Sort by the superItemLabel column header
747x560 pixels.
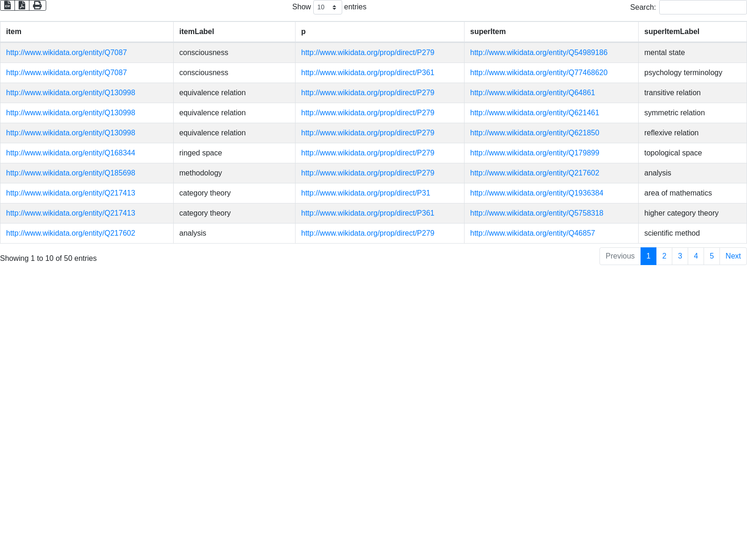671,32
